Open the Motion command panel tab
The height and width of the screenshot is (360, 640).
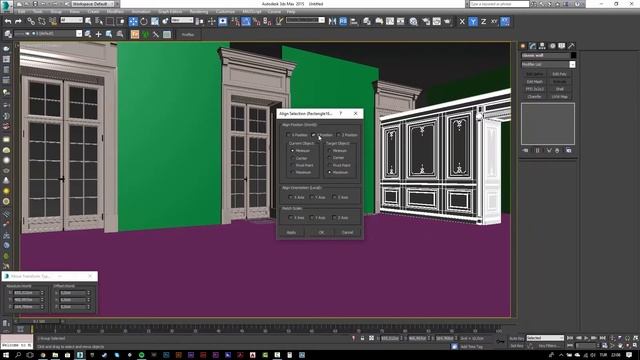click(x=552, y=46)
